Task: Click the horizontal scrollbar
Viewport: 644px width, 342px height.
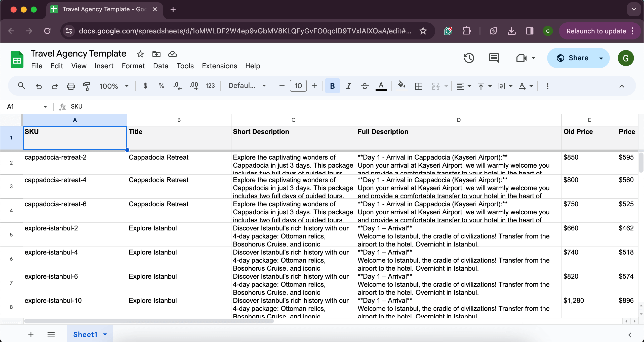Action: [149, 321]
